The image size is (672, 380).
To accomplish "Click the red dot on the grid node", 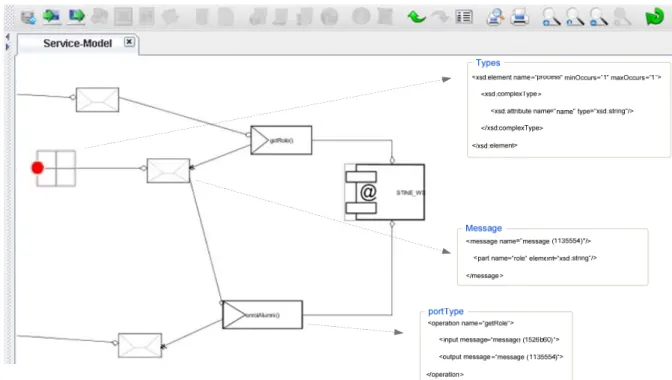I will 38,168.
